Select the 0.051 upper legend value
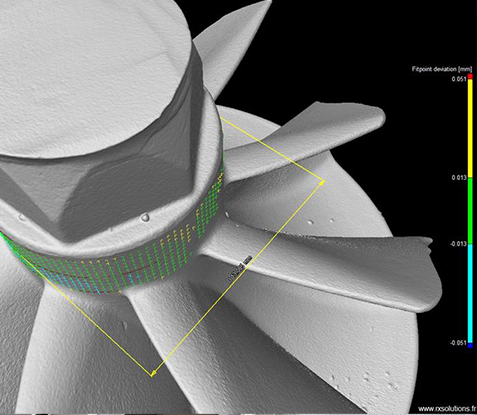Image resolution: width=477 pixels, height=415 pixels. (x=459, y=79)
